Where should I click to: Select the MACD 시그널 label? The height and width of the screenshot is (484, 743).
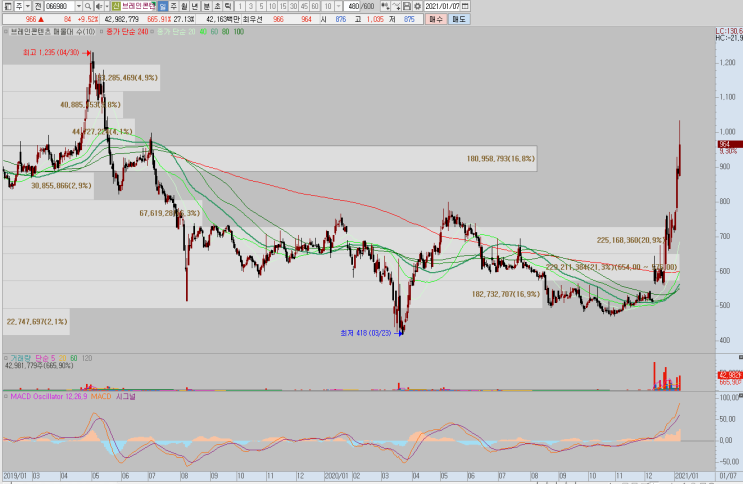tap(126, 396)
